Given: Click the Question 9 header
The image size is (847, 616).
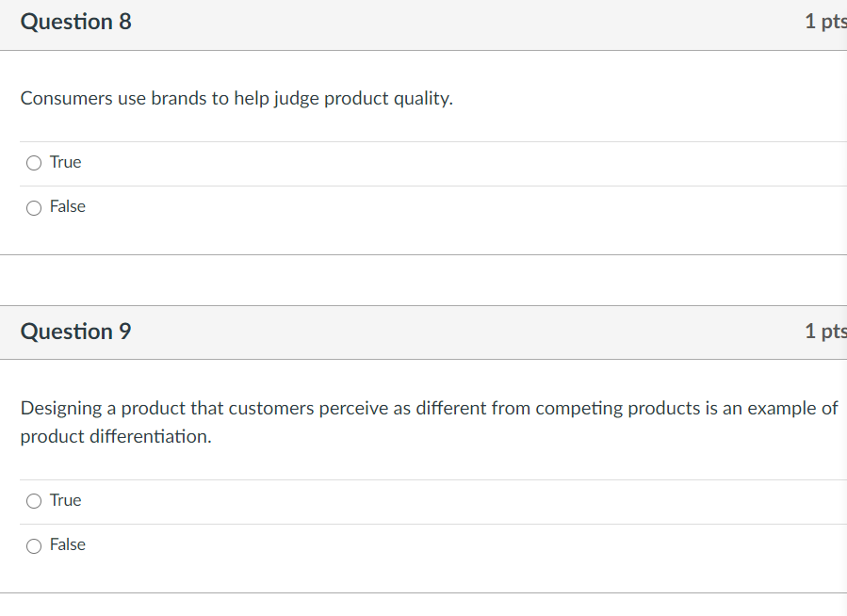Looking at the screenshot, I should [75, 332].
